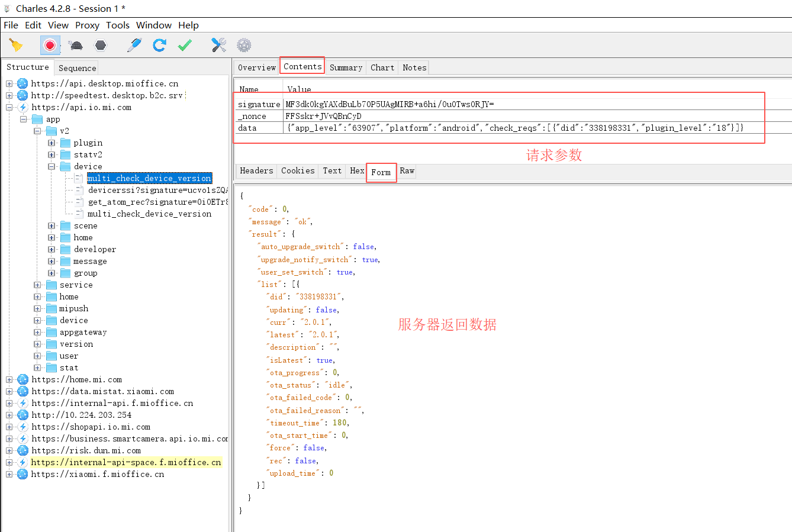Click lightning icon of shopapi.io.mi.com

[x=22, y=427]
